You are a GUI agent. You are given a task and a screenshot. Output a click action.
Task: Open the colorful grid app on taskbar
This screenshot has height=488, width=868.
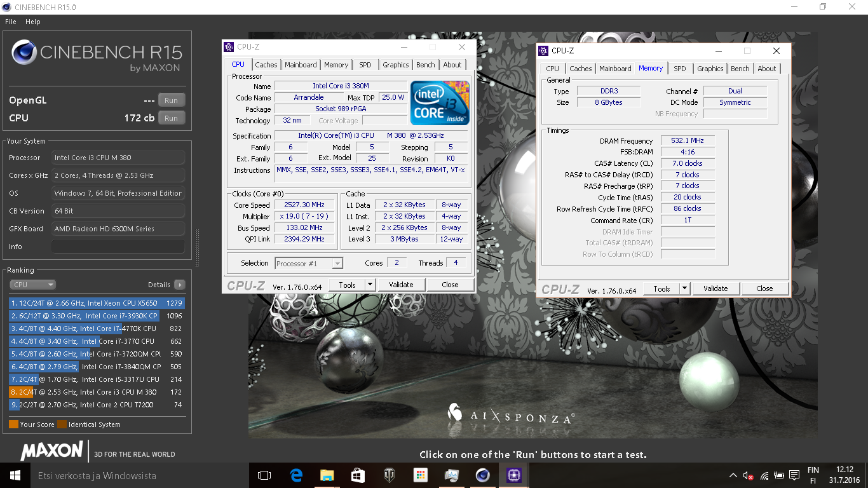click(x=420, y=475)
